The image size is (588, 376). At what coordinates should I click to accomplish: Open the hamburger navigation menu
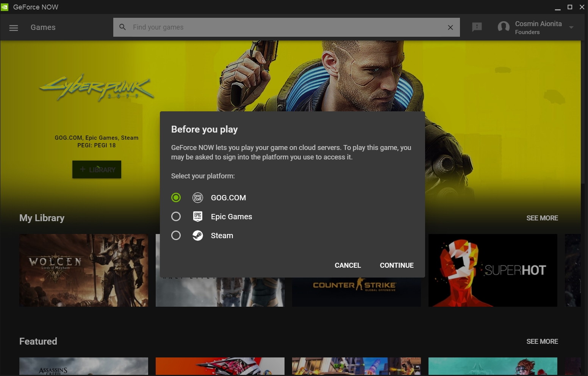(14, 28)
